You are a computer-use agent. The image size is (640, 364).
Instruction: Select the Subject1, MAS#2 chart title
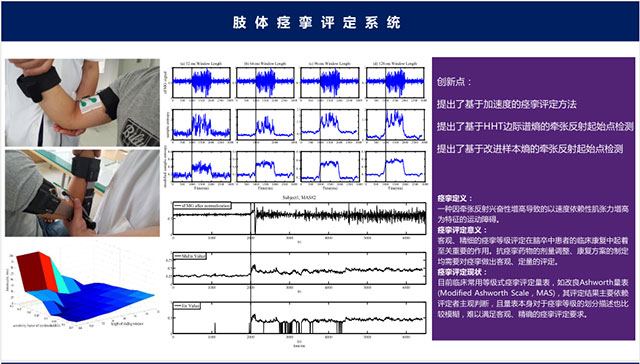pos(300,198)
